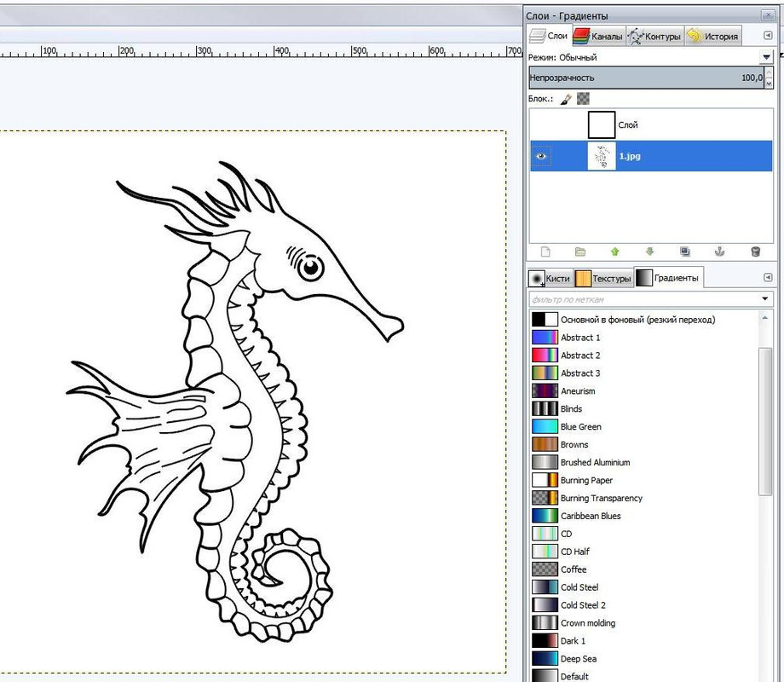Toggle lock alpha channel checkerboard icon

(583, 99)
